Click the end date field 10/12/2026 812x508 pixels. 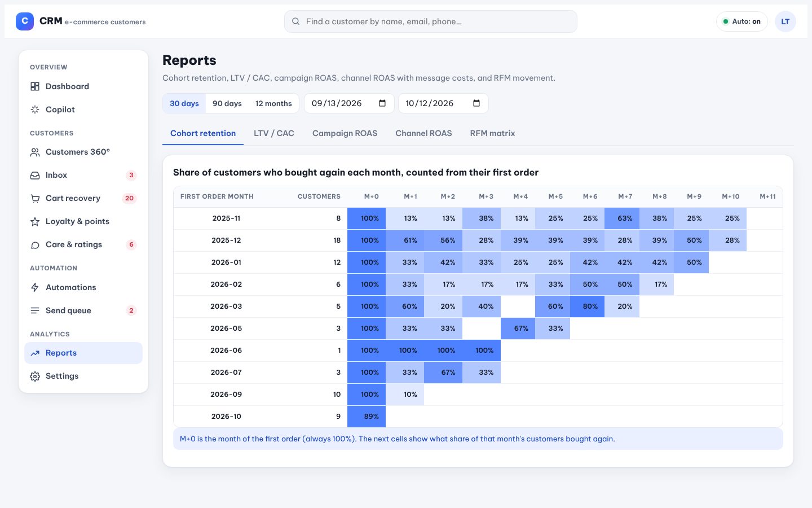(443, 103)
